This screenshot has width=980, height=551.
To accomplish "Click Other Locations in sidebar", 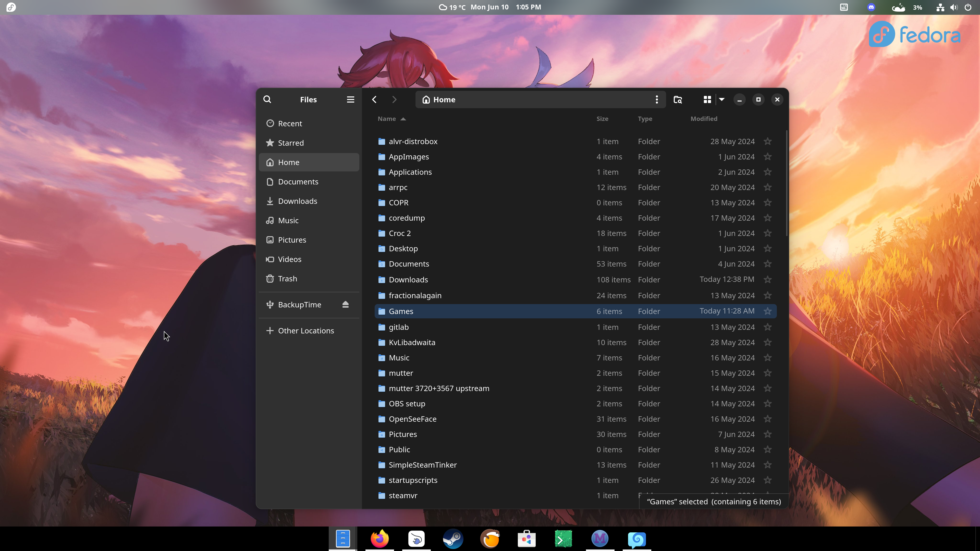I will (305, 331).
